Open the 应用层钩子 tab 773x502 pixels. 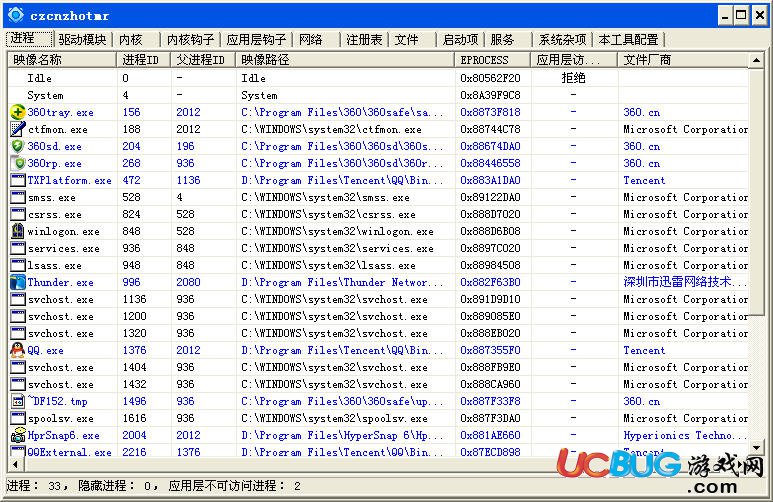[x=256, y=39]
